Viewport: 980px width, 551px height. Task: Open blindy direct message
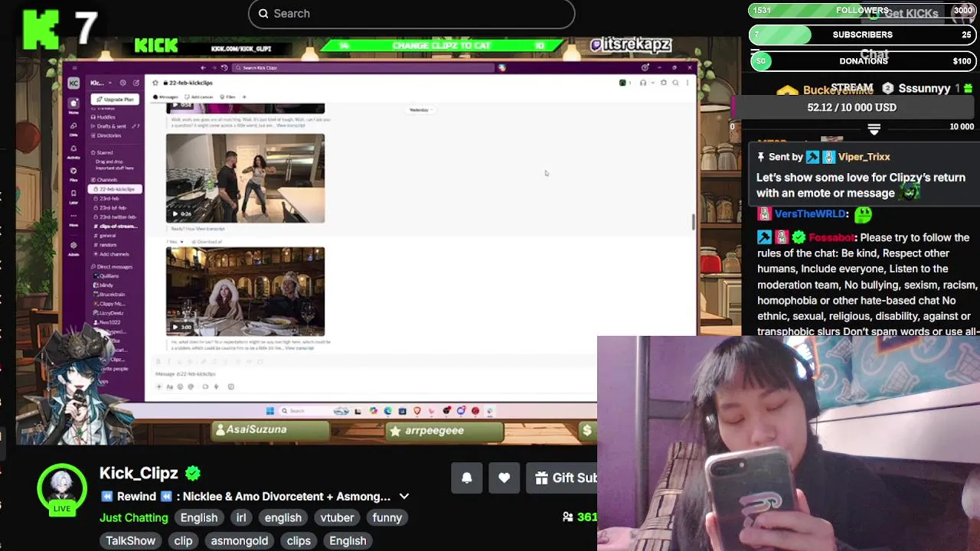point(104,285)
